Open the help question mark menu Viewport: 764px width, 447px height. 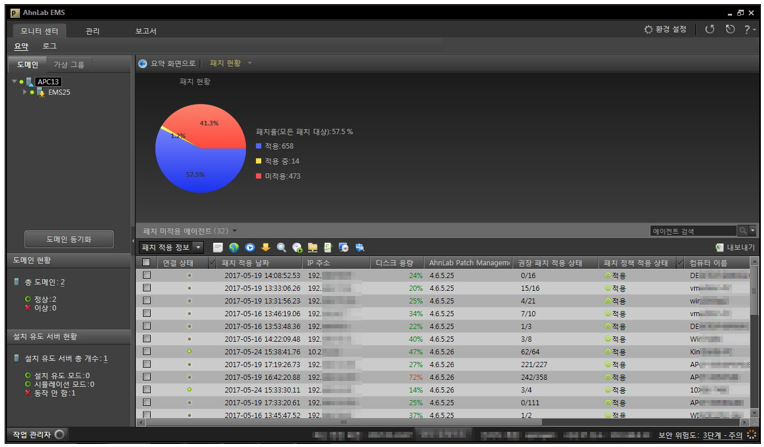[749, 30]
